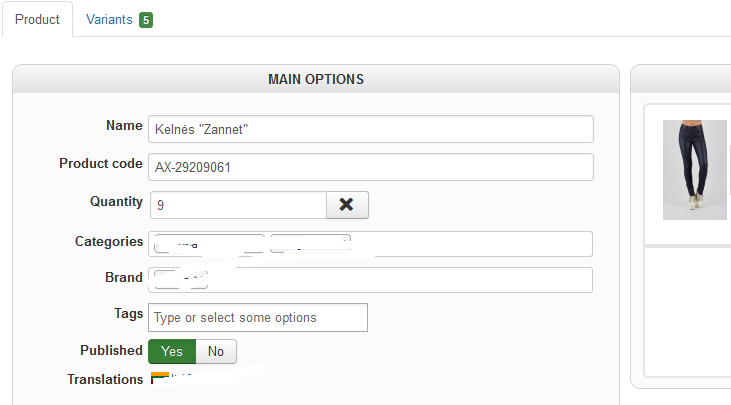This screenshot has height=405, width=731.
Task: Open the Brand selection field
Action: [x=371, y=280]
